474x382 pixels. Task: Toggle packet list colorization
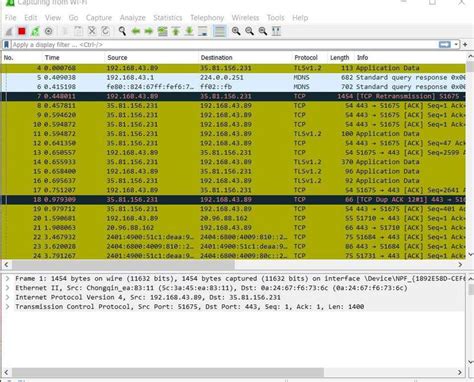point(220,31)
